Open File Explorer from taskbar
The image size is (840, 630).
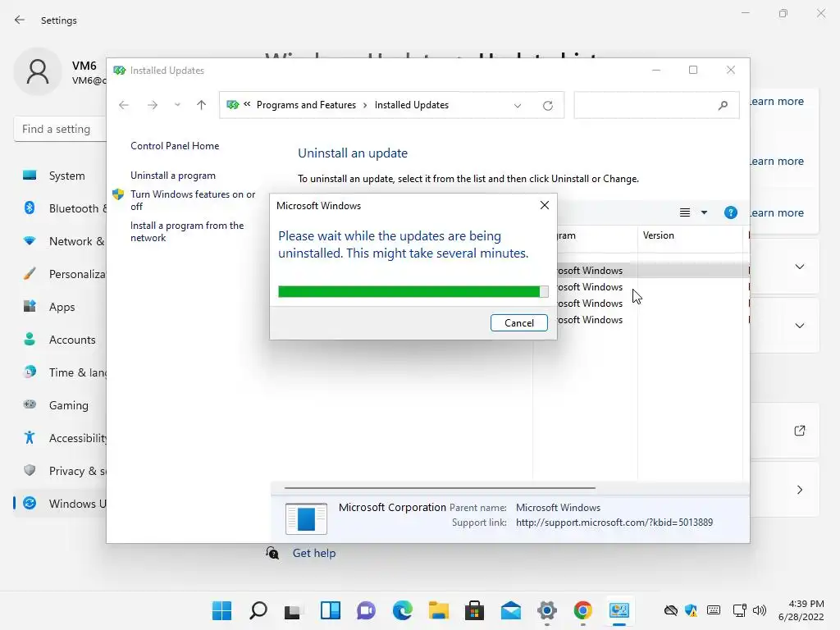pyautogui.click(x=438, y=610)
